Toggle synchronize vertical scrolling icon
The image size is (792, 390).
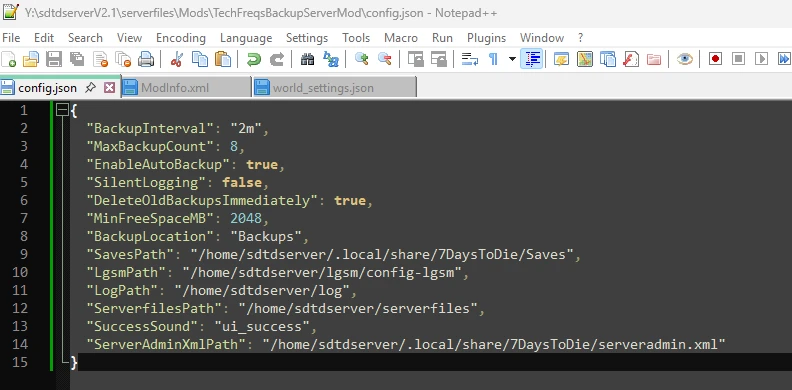(x=415, y=59)
